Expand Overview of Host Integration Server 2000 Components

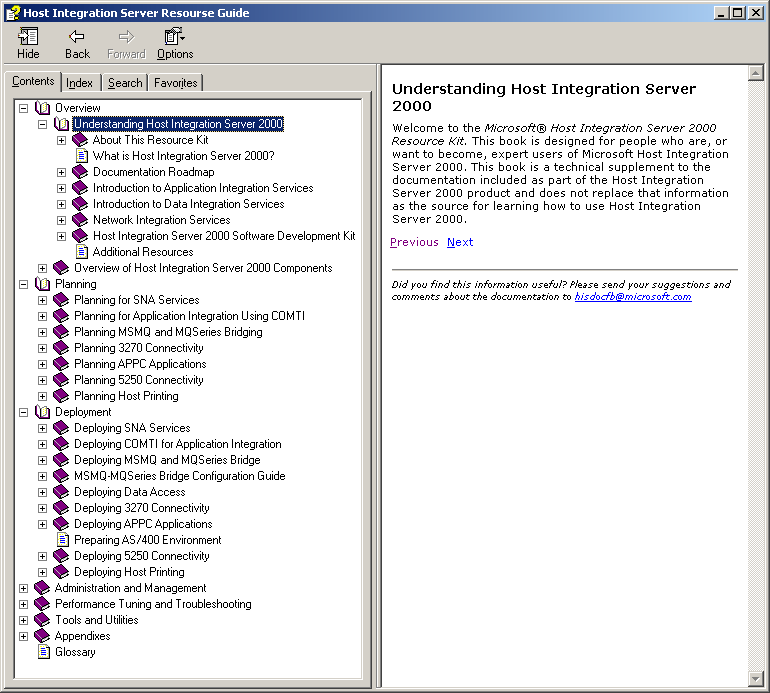[x=43, y=268]
